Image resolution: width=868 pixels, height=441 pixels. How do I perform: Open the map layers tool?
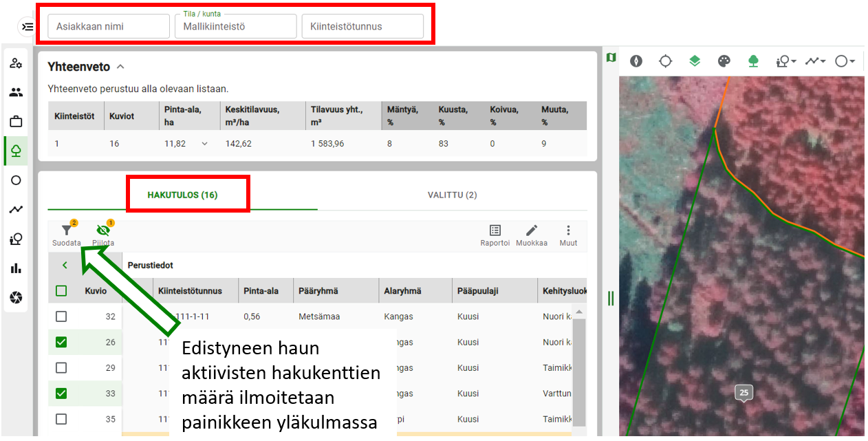tap(695, 61)
